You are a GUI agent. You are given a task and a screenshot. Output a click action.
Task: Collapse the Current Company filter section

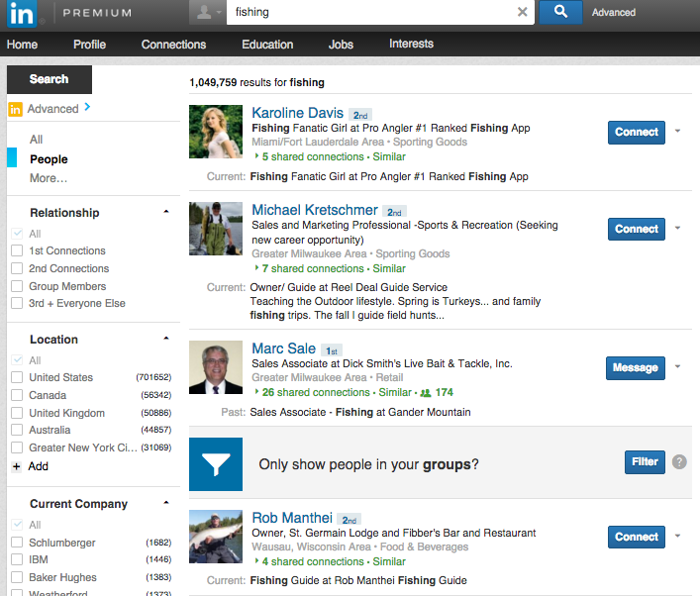click(x=166, y=503)
